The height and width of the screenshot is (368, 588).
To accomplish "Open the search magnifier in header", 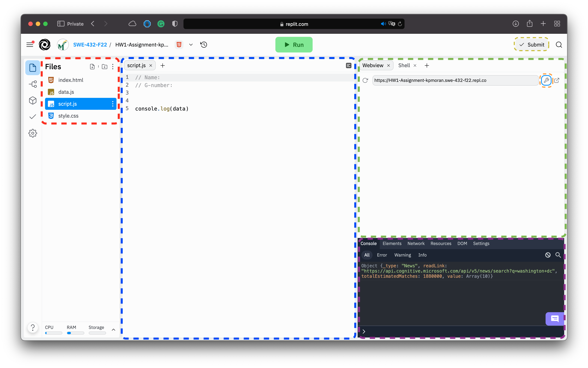I will [559, 45].
